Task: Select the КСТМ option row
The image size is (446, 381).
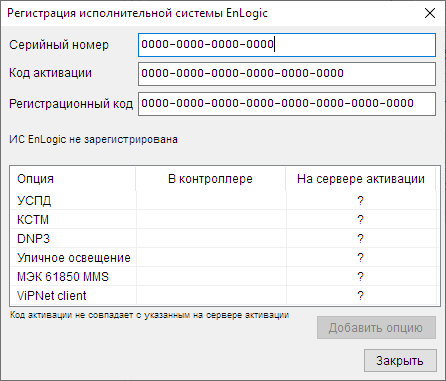Action: 224,220
